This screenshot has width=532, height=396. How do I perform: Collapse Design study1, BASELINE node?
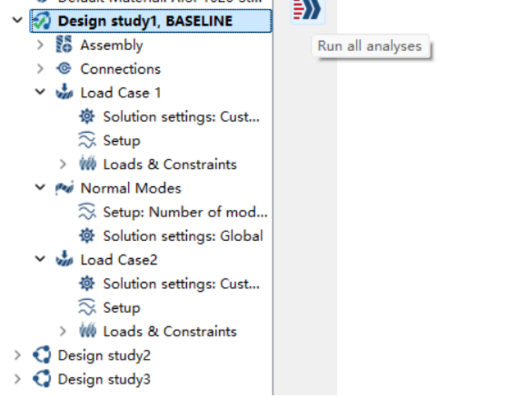coord(17,21)
